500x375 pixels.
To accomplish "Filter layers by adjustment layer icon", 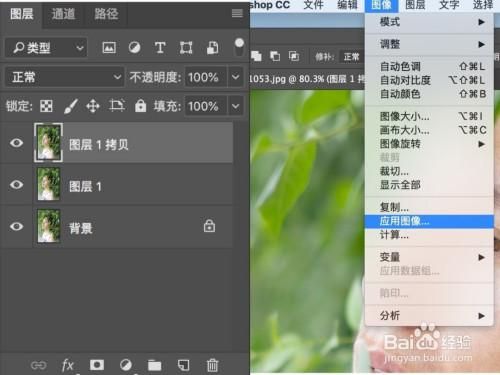I will coord(134,48).
